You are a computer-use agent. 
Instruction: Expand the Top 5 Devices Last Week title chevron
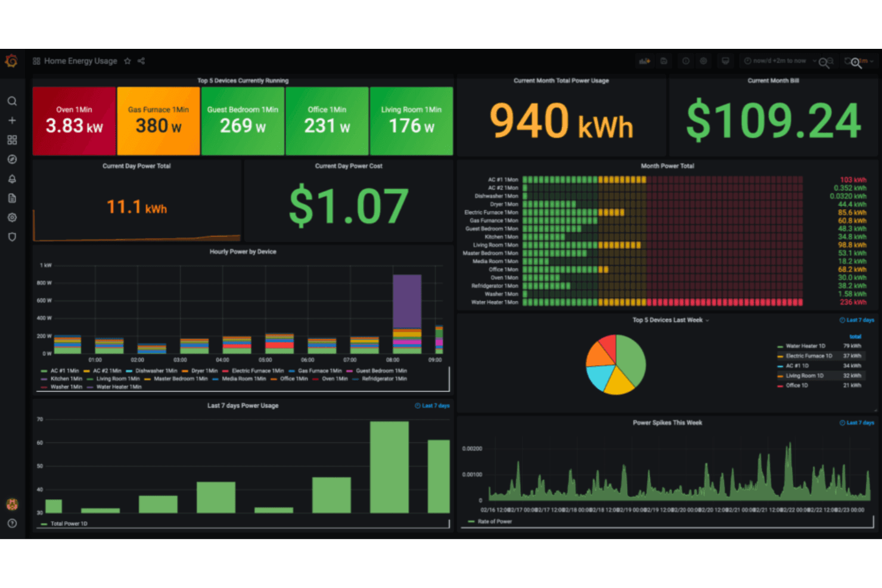click(707, 321)
